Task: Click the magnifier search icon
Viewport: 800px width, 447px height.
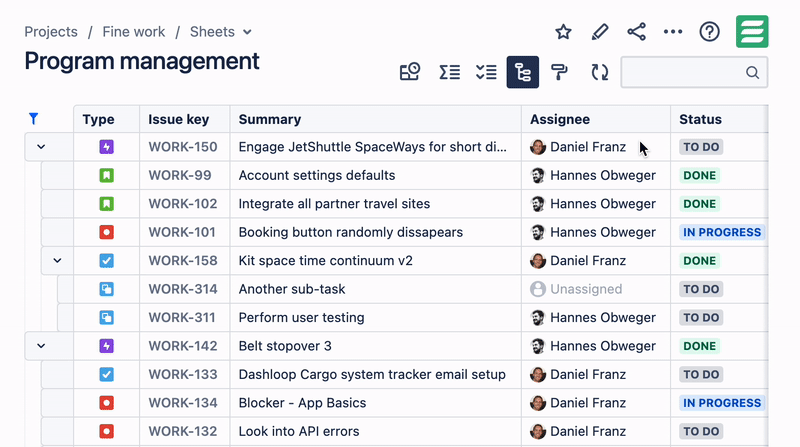Action: [x=753, y=72]
